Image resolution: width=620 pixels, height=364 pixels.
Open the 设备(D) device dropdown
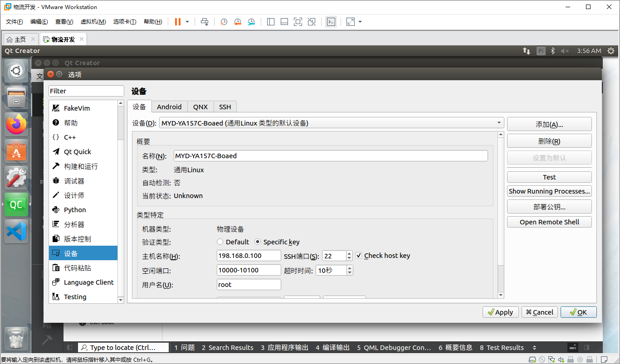(332, 123)
